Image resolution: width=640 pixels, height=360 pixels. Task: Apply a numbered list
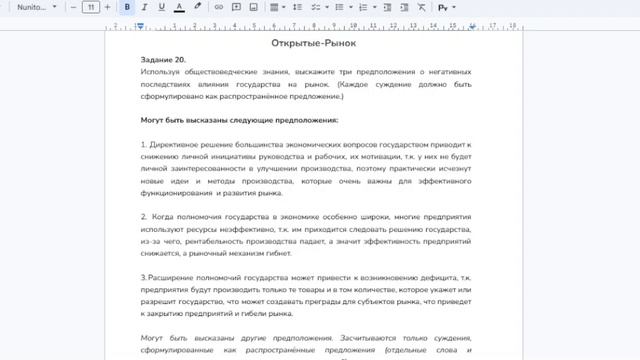point(363,7)
